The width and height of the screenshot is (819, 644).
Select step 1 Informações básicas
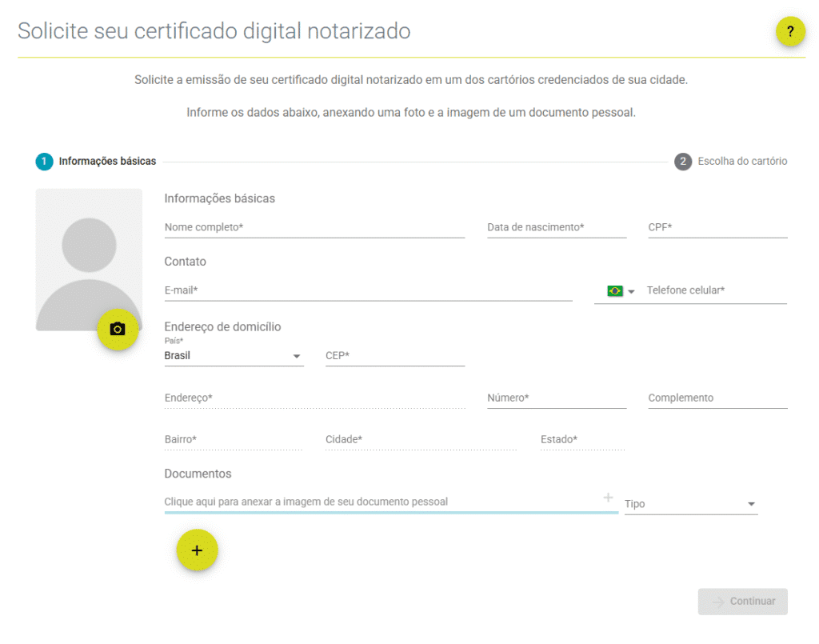click(x=96, y=162)
